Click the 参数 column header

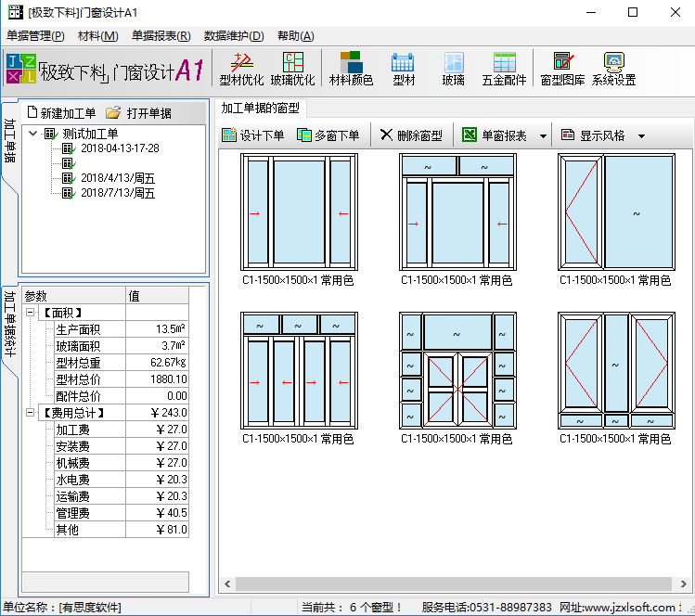tap(73, 295)
